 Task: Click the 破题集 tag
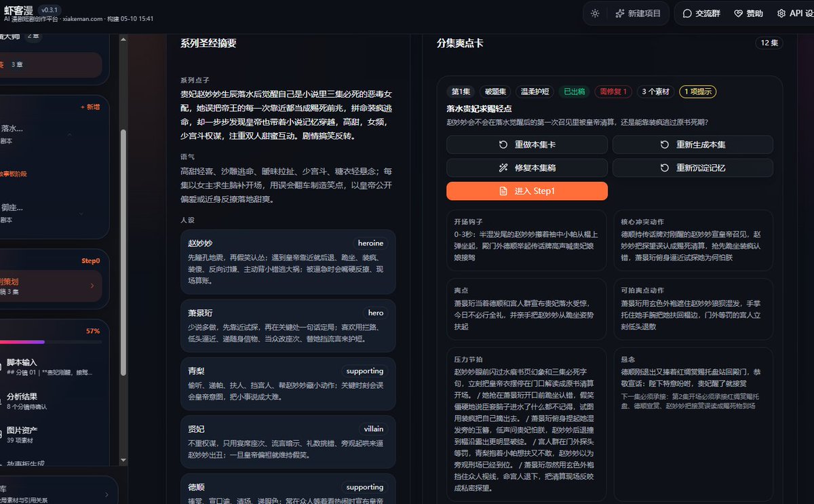pyautogui.click(x=495, y=92)
